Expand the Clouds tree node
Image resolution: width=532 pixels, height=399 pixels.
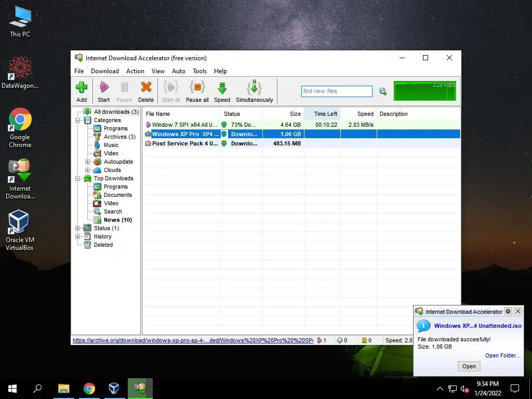87,170
